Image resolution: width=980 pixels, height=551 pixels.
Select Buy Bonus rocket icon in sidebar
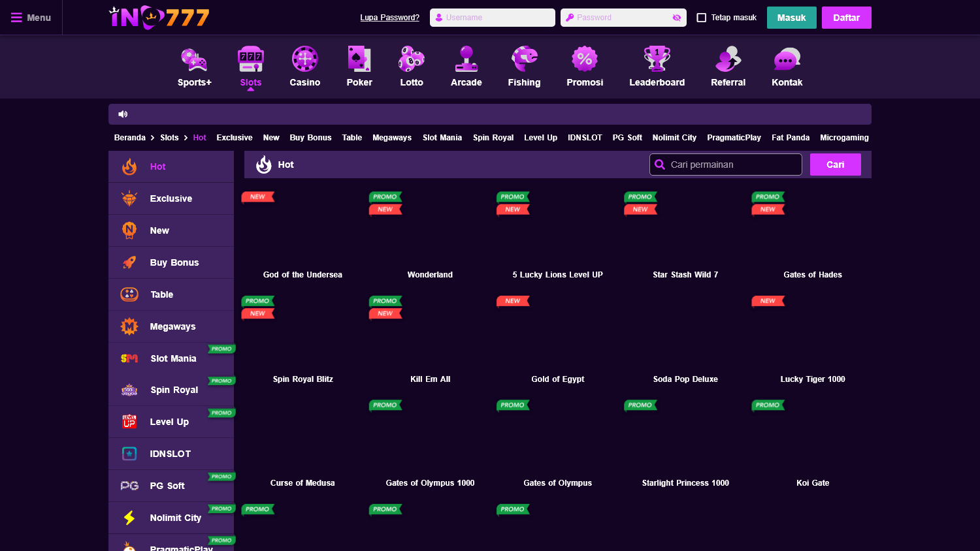click(x=129, y=262)
